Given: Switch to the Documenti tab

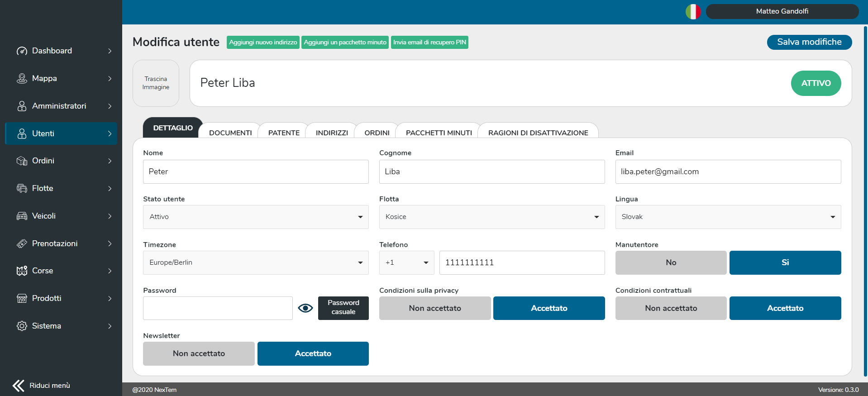Looking at the screenshot, I should (230, 133).
